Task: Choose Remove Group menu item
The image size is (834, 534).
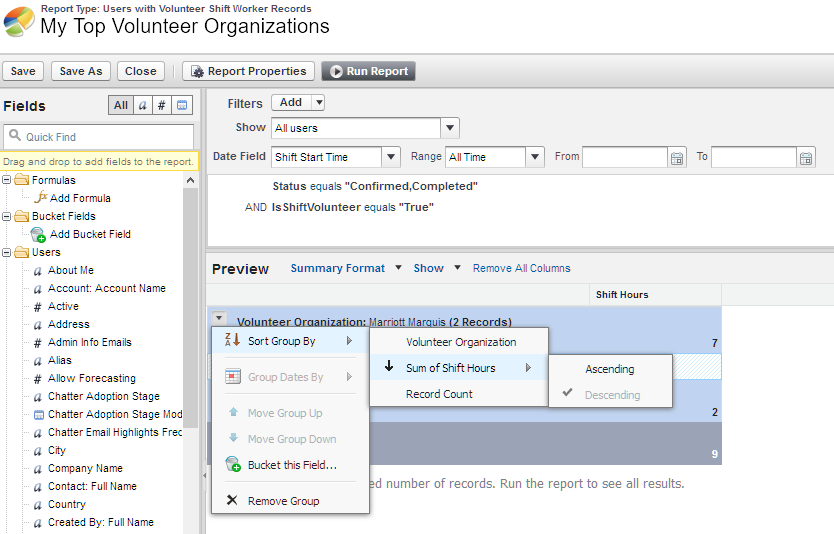Action: tap(290, 502)
